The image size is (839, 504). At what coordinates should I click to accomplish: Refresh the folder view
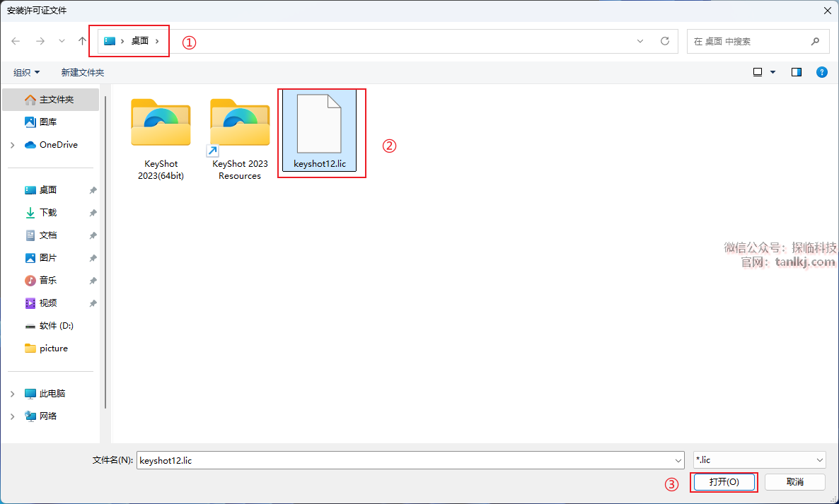tap(664, 41)
